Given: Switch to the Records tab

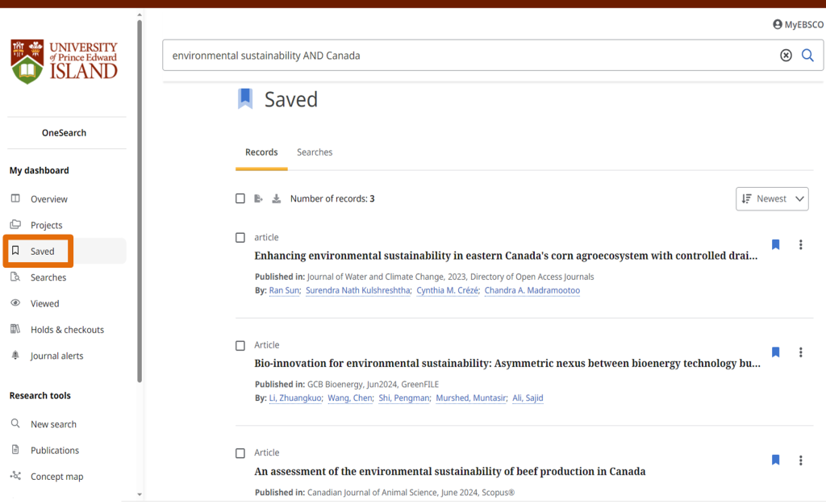Looking at the screenshot, I should tap(261, 152).
